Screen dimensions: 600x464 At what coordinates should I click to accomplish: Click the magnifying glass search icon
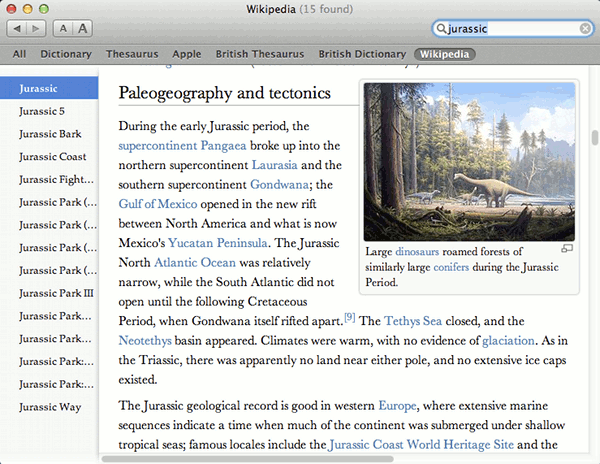click(x=442, y=30)
